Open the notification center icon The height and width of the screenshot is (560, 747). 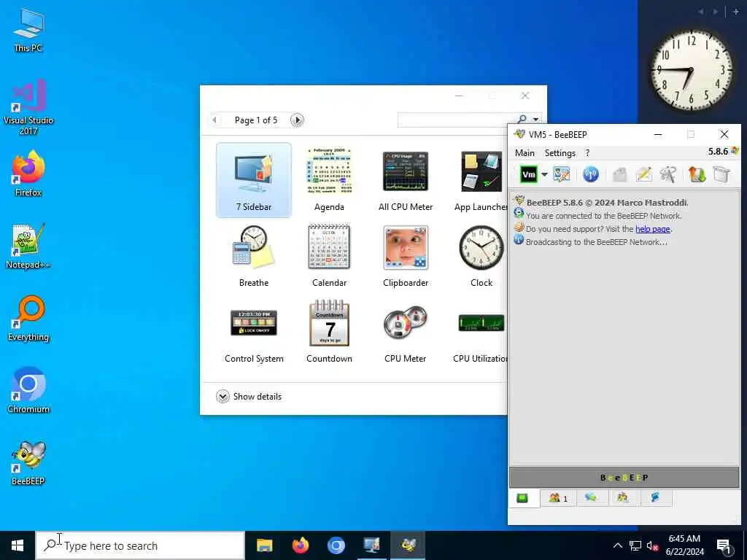724,546
